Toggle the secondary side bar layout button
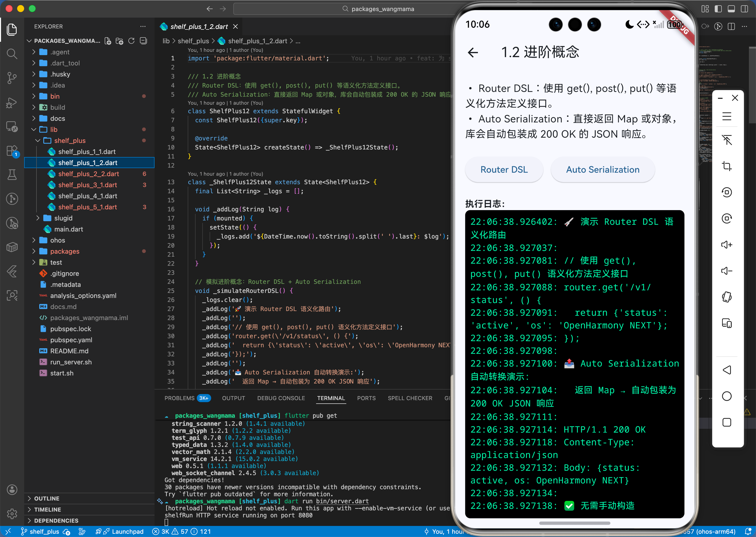Screen dimensions: 756x537 pos(744,9)
